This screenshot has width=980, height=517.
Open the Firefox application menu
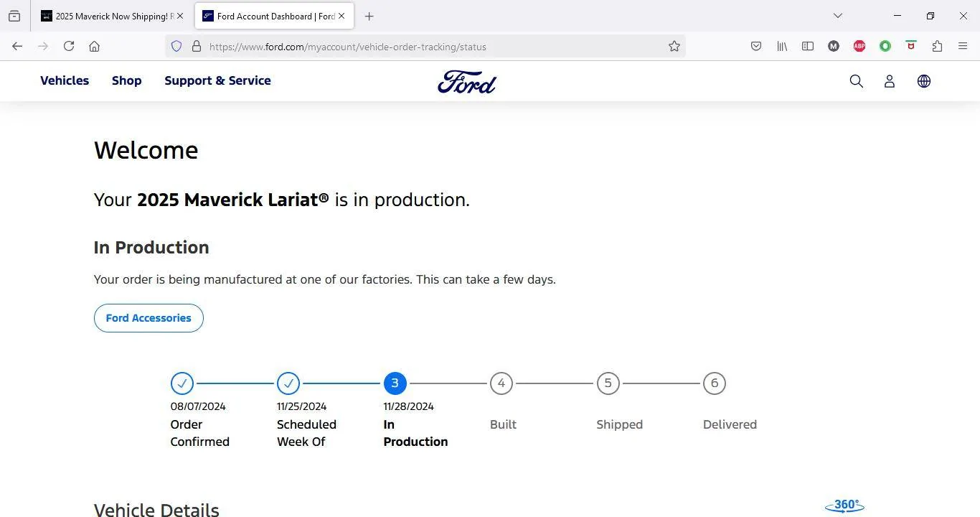coord(963,46)
